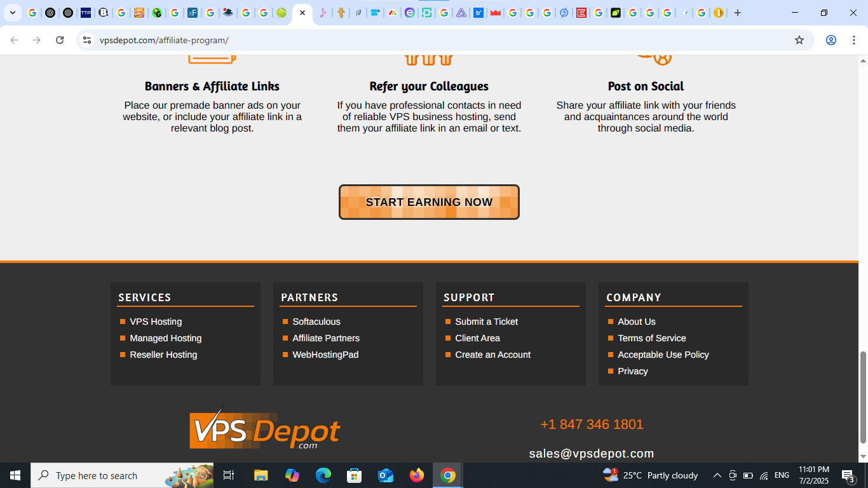Open the Windows Start menu
Image resolution: width=868 pixels, height=488 pixels.
pos(15,475)
